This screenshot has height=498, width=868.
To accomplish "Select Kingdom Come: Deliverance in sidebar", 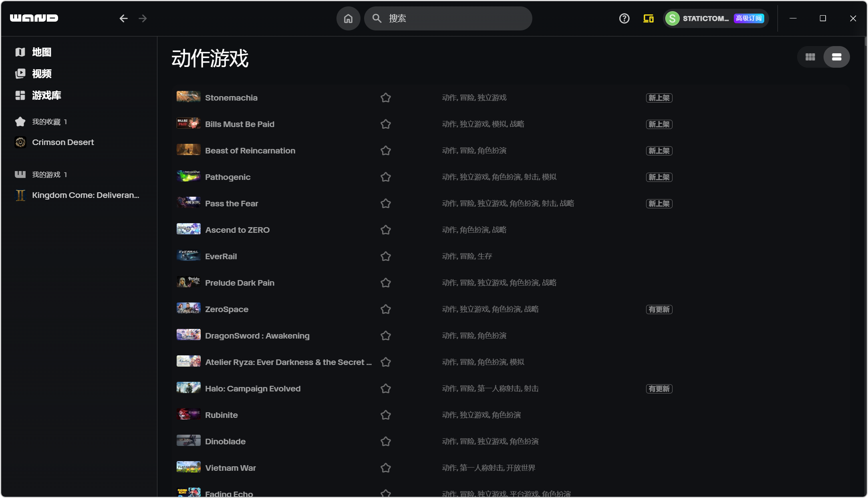I will click(x=86, y=195).
